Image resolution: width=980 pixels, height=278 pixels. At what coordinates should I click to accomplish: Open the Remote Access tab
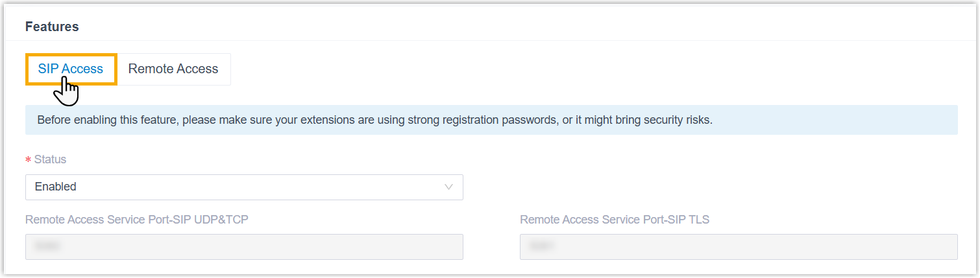coord(173,69)
